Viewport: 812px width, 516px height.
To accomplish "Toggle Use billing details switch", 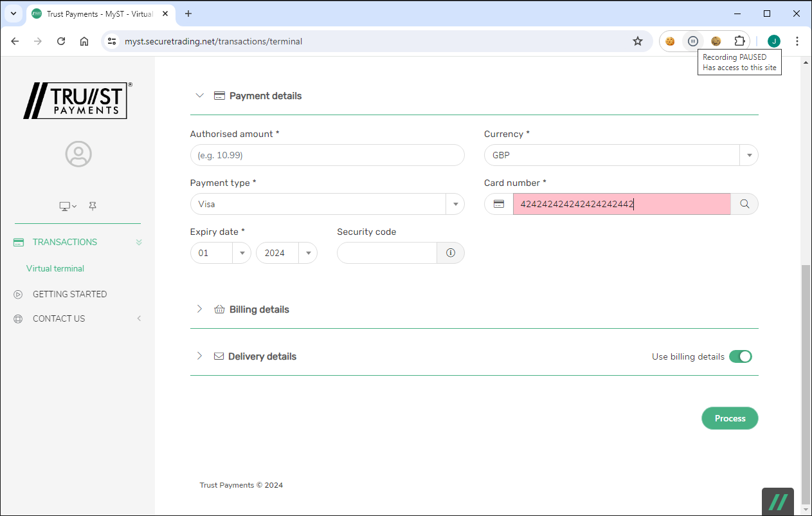I will 741,356.
